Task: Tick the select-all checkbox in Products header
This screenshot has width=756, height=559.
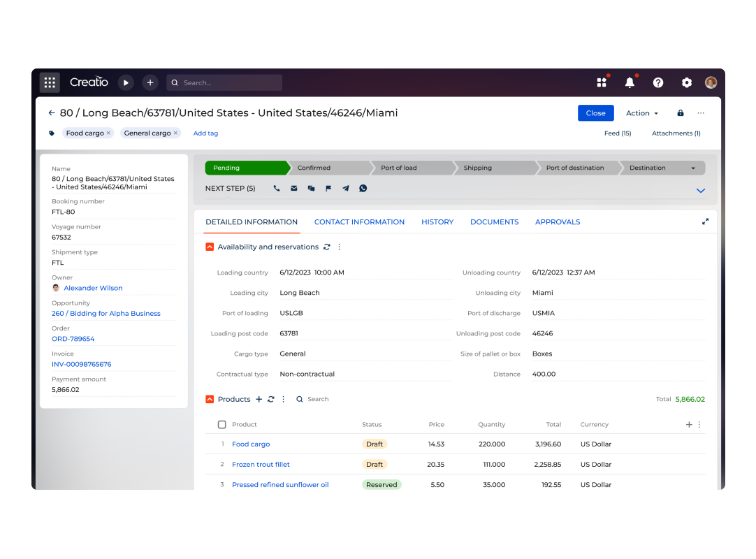Action: point(222,424)
